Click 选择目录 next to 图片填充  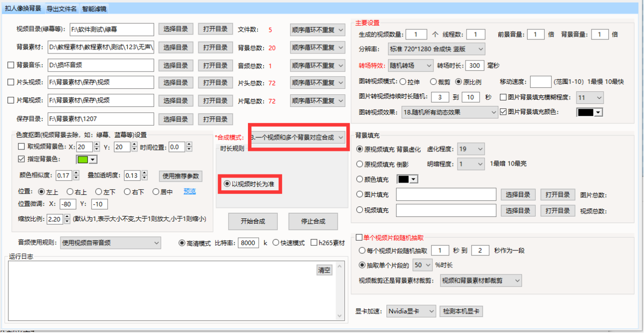point(518,195)
